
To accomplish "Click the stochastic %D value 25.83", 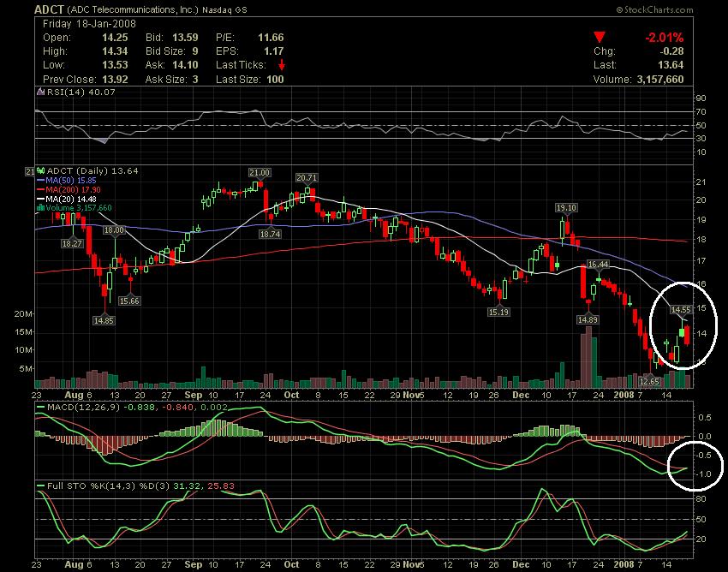I will tap(221, 486).
